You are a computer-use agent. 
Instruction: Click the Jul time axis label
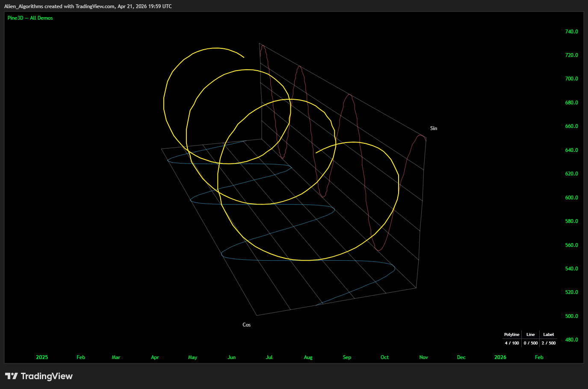[x=269, y=357]
